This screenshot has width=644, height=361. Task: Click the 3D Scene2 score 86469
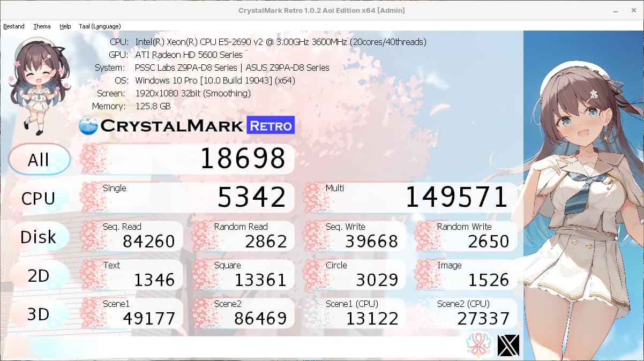pos(243,313)
